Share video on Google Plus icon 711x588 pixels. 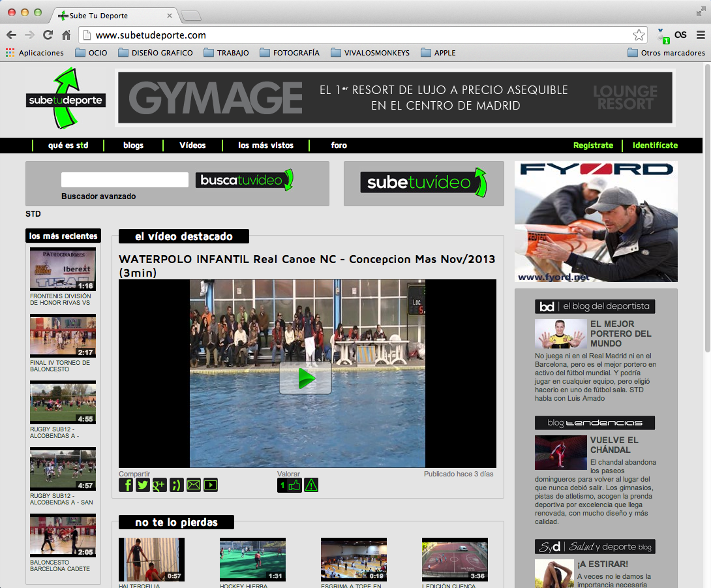(160, 485)
